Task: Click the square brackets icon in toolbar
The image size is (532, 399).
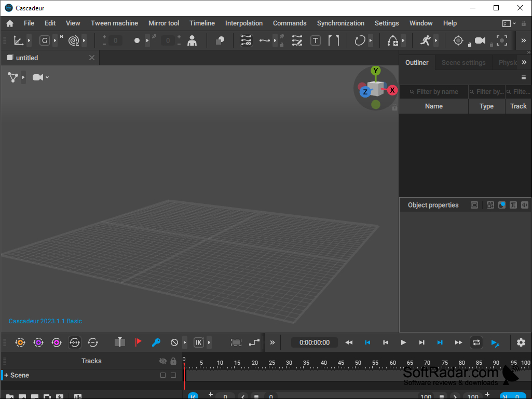Action: (334, 40)
